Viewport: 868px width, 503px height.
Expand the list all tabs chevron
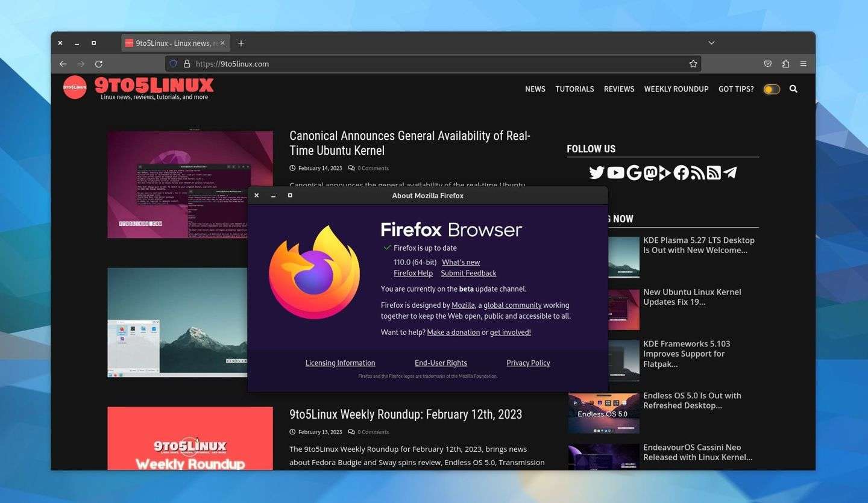pos(711,43)
